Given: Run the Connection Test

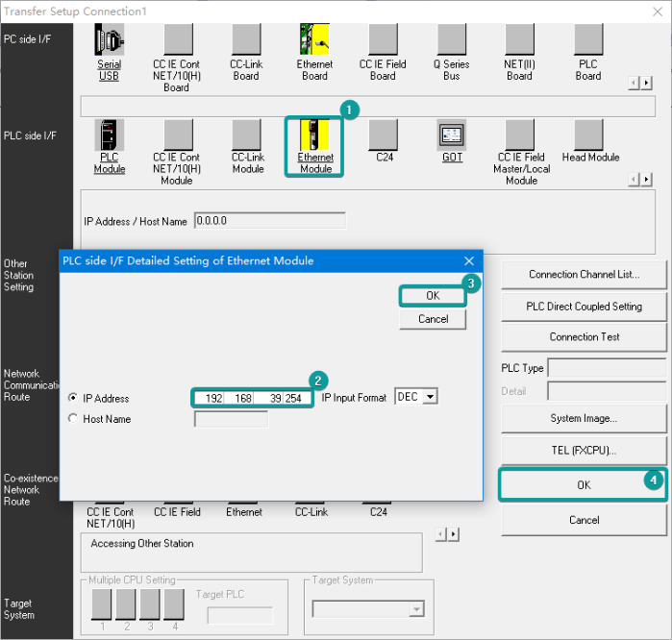Looking at the screenshot, I should (584, 337).
